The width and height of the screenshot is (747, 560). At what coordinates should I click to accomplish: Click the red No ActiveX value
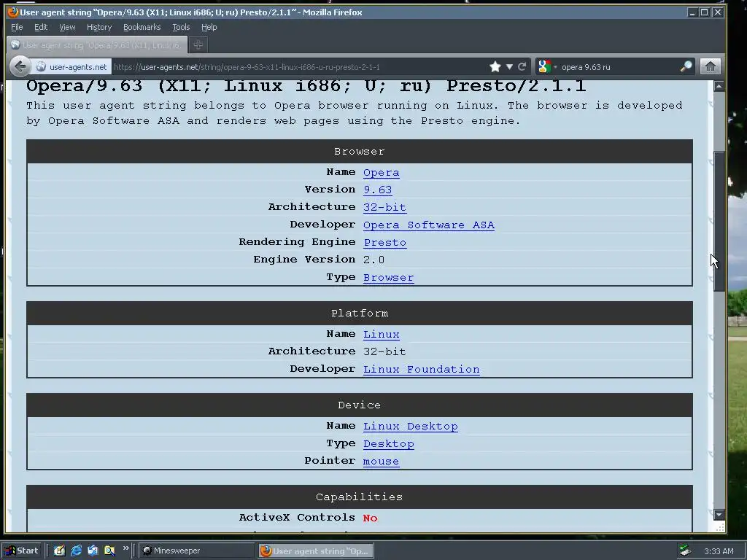(370, 518)
